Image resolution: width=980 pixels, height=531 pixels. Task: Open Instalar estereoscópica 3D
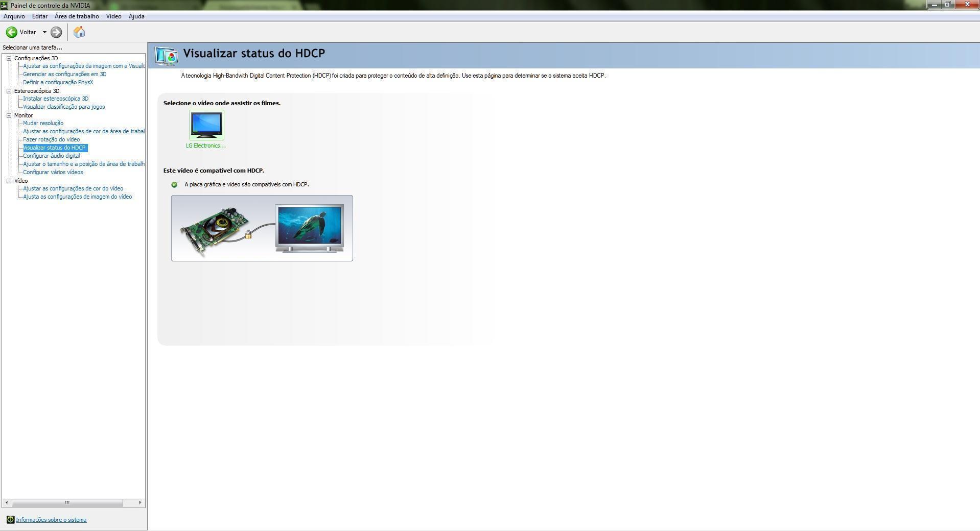56,99
